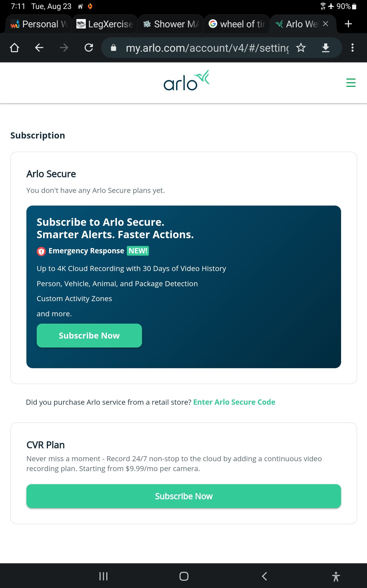Open Android recent apps button
Image resolution: width=367 pixels, height=588 pixels.
[x=103, y=576]
